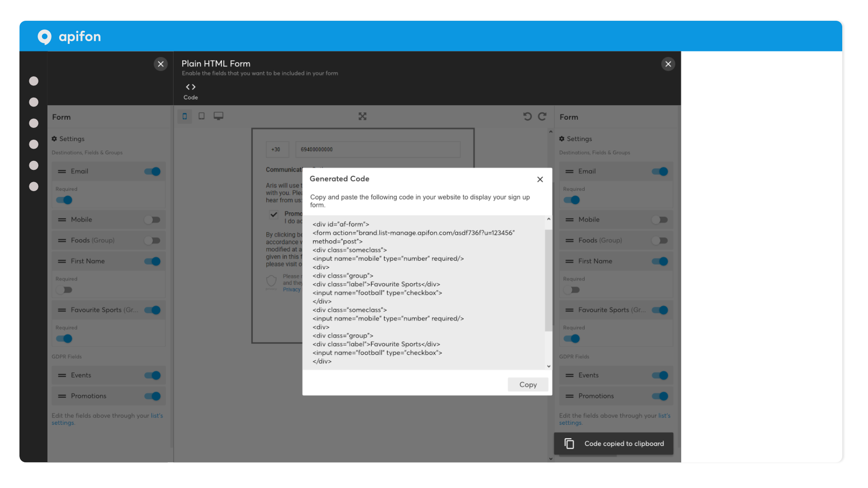Click the fourth circle in the dark sidebar

pyautogui.click(x=33, y=144)
